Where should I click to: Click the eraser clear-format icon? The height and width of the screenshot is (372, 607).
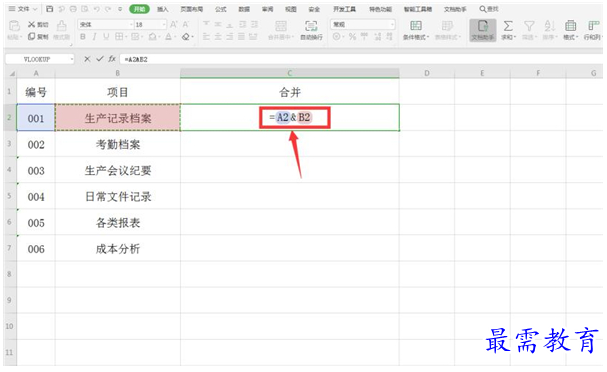[x=186, y=37]
